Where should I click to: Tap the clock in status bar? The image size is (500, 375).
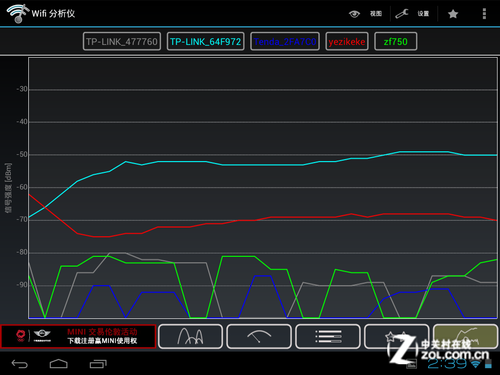pyautogui.click(x=447, y=364)
